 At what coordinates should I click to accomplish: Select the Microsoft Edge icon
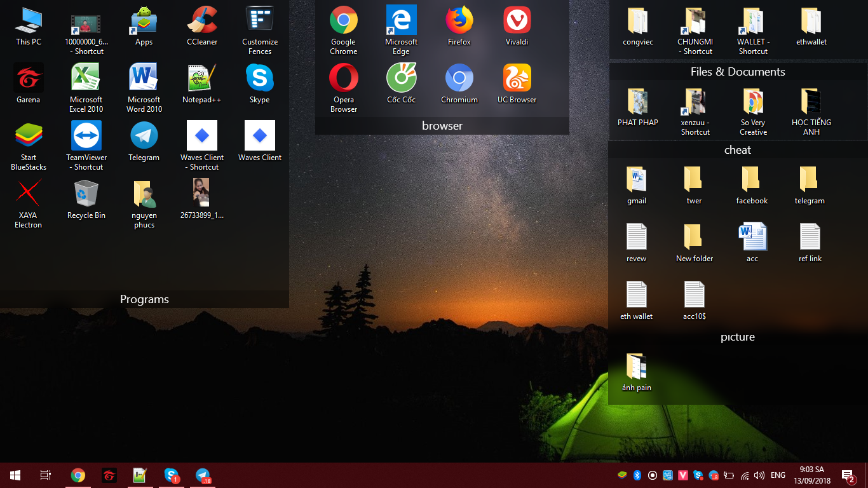tap(402, 30)
